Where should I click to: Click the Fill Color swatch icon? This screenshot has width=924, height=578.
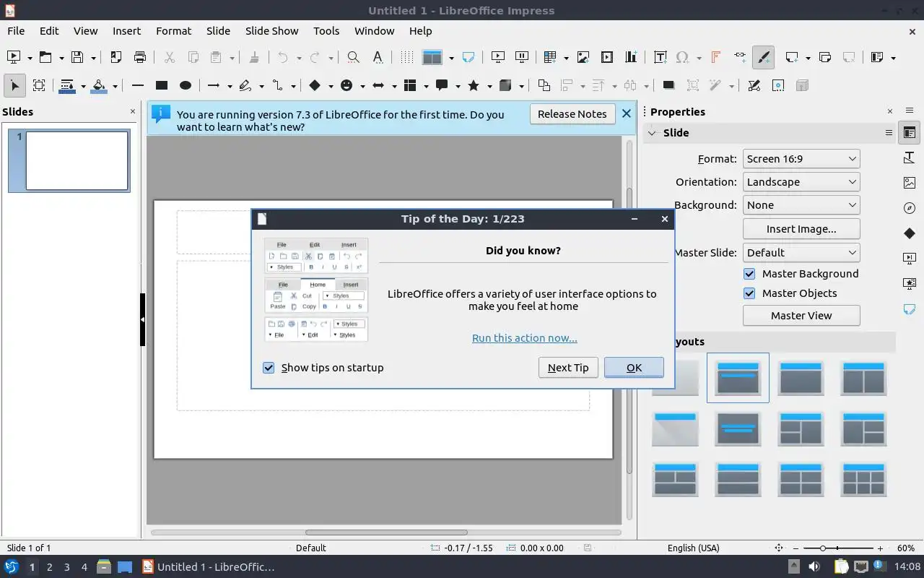99,85
